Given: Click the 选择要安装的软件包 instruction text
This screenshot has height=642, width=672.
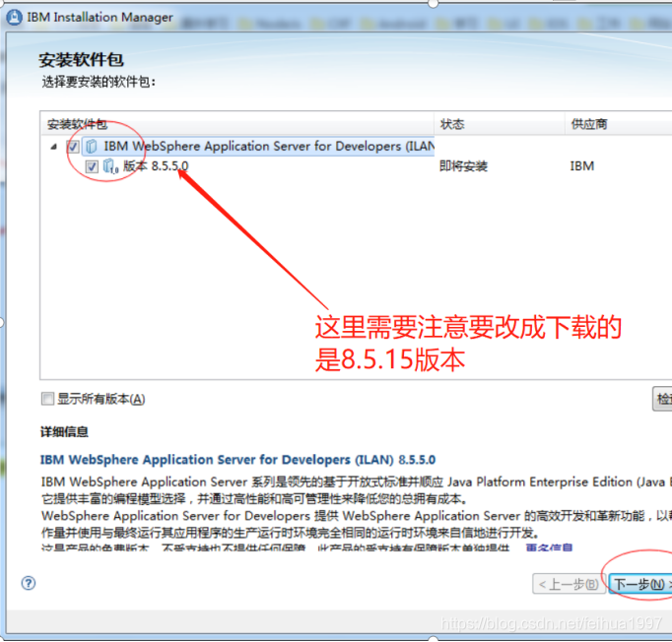Looking at the screenshot, I should [x=99, y=82].
